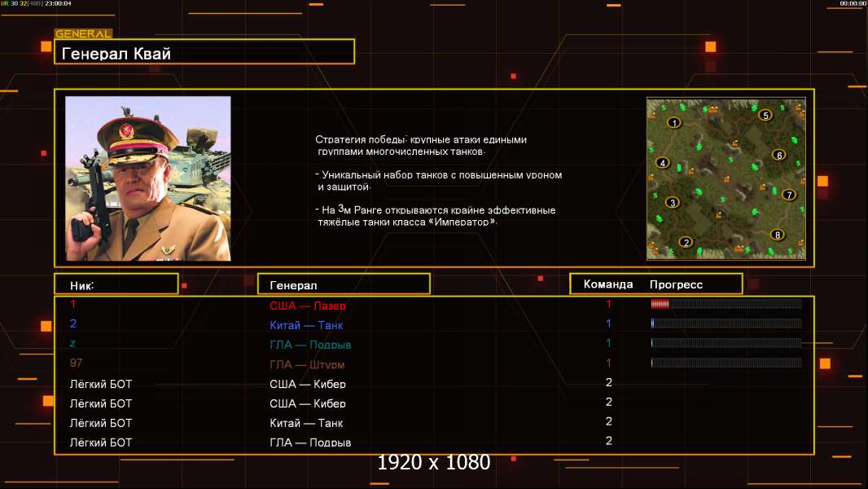The width and height of the screenshot is (868, 489).
Task: Select start position 5 on the minimap
Action: (x=765, y=115)
